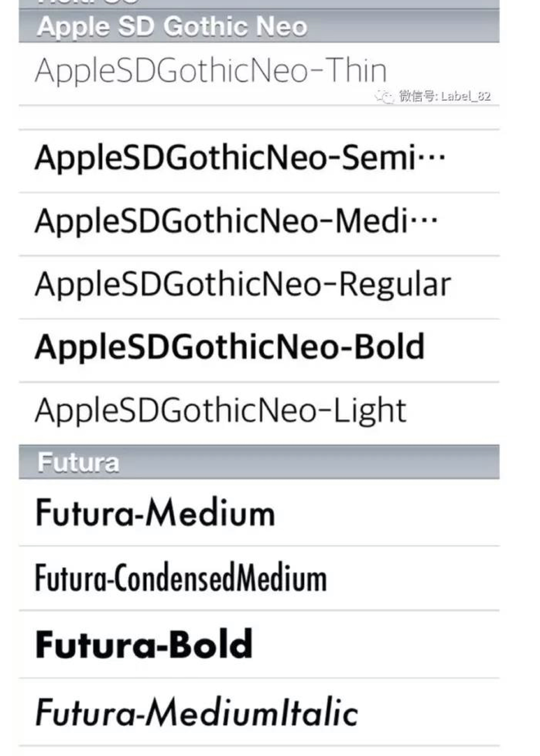Tap the empty row below AppleSDGothicNeo-Thin
The width and height of the screenshot is (540, 756).
259,118
